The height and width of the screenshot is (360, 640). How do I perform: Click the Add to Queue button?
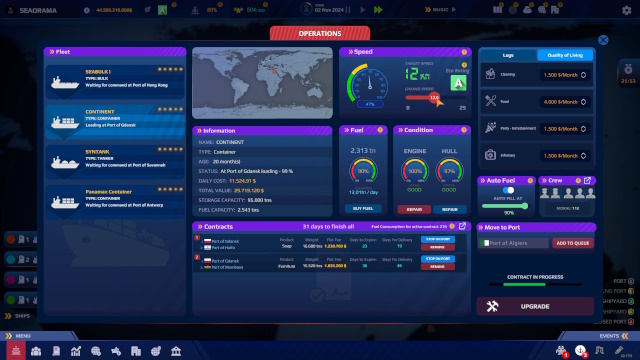tap(573, 243)
